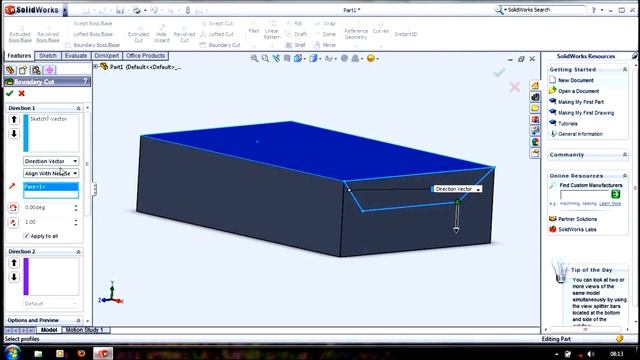
Task: Open the Align With Next Section dropdown
Action: [51, 173]
